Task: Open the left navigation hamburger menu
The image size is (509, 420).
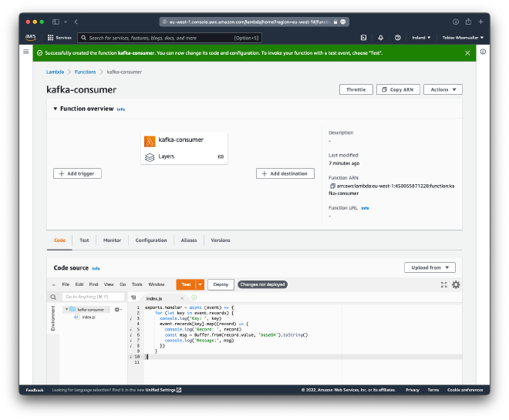Action: pos(27,52)
